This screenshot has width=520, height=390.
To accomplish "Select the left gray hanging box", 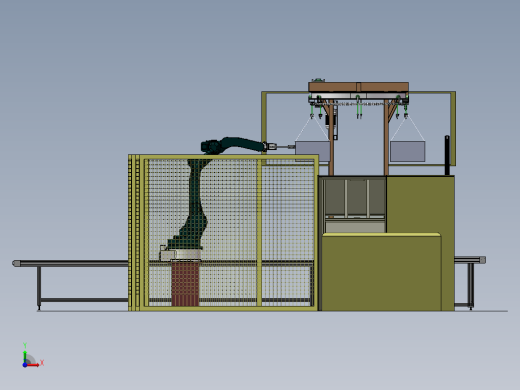I will coord(312,151).
